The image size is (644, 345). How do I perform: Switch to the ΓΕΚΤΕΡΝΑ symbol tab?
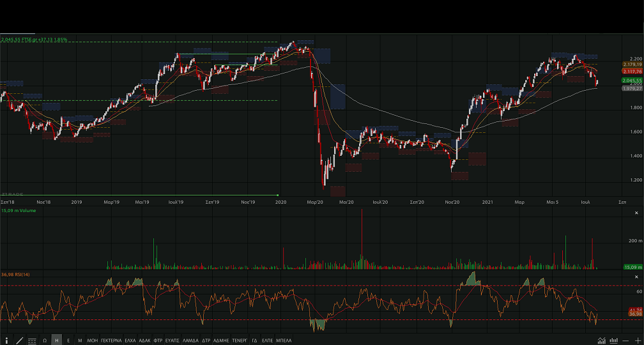(111, 341)
